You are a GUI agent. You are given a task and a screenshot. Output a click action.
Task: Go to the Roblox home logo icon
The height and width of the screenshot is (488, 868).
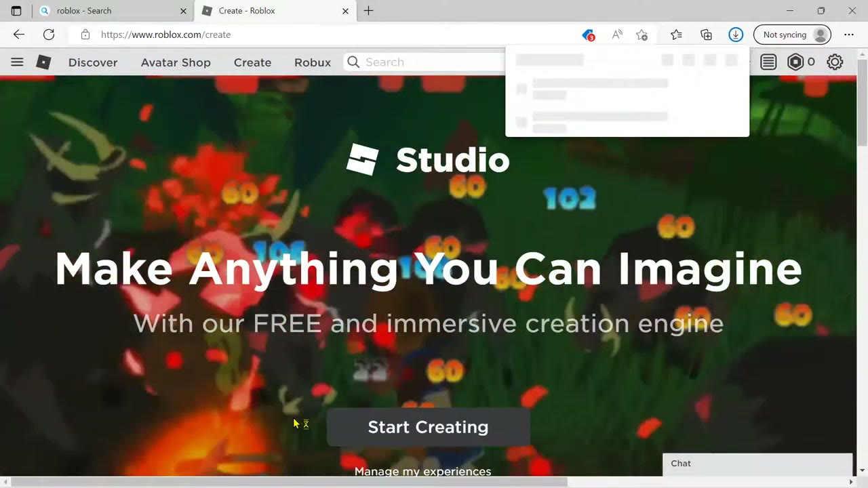pos(43,62)
